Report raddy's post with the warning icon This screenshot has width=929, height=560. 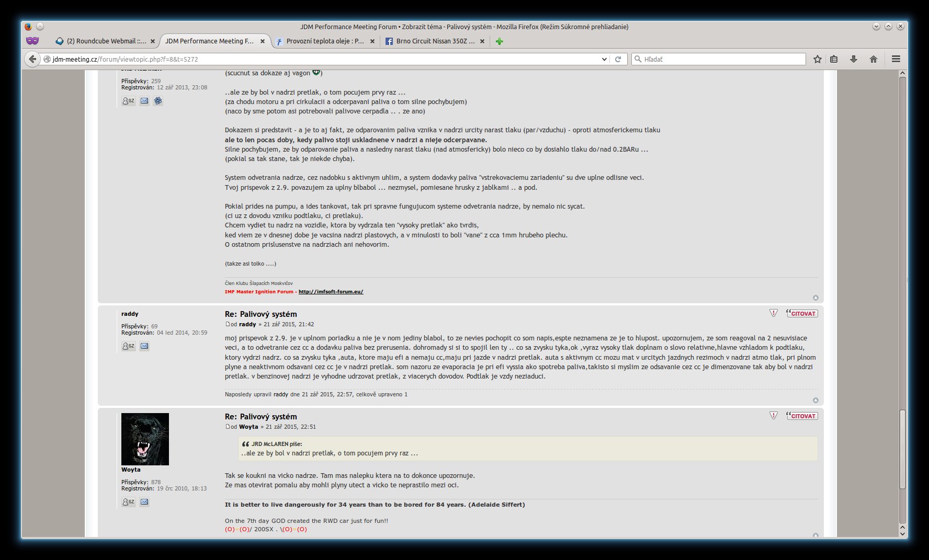[x=774, y=313]
